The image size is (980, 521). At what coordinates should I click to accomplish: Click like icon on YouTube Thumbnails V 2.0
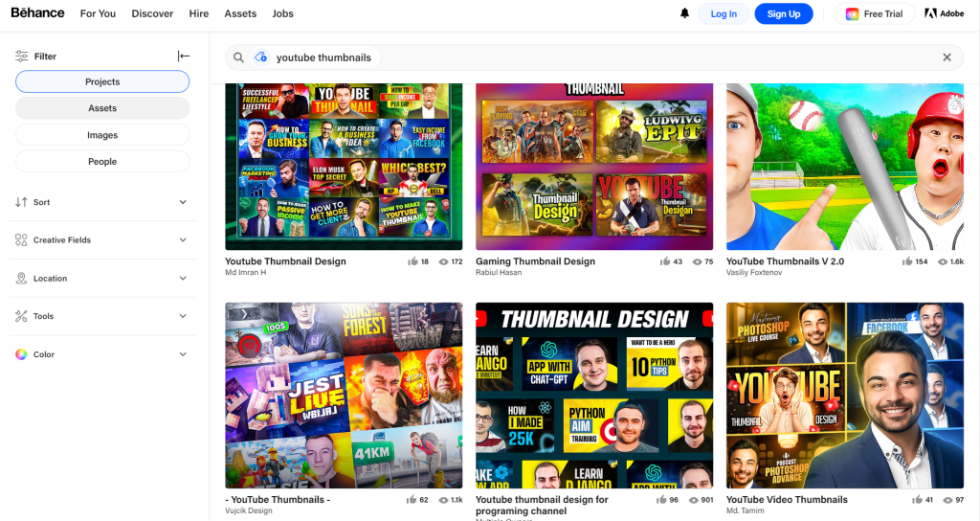[907, 261]
